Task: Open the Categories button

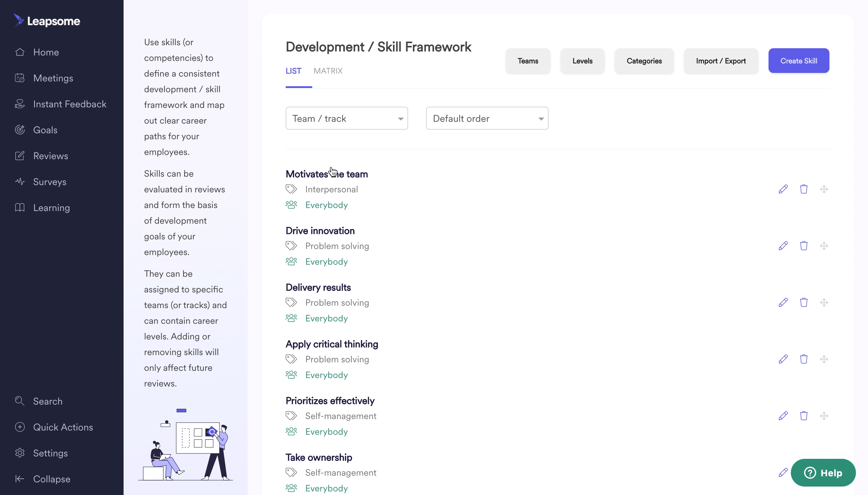Action: (644, 61)
